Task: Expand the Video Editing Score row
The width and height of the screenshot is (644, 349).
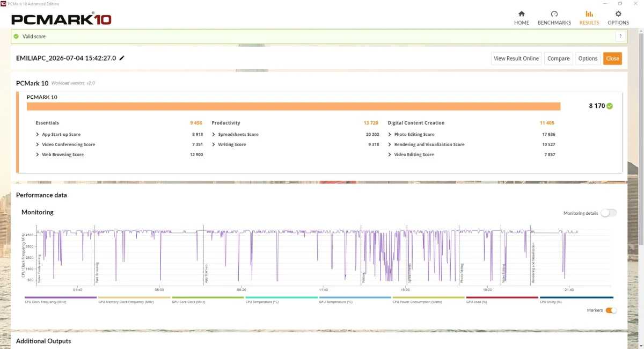Action: (x=411, y=155)
